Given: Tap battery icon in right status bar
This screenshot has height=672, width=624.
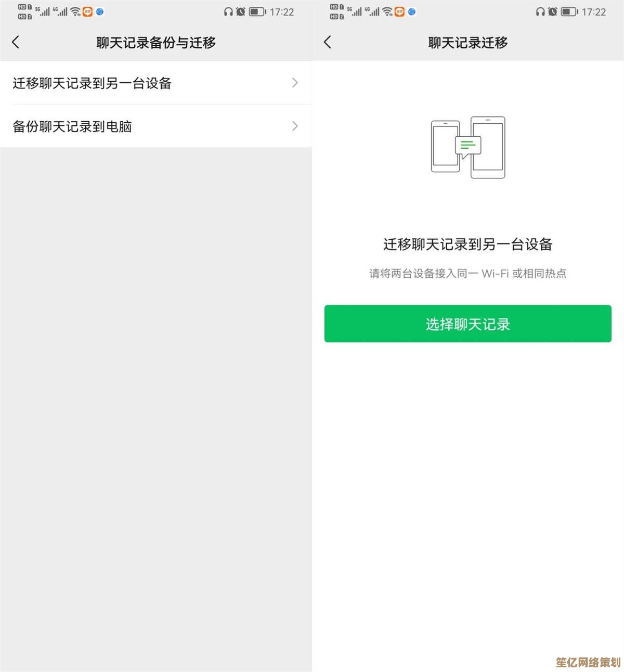Looking at the screenshot, I should tap(569, 11).
